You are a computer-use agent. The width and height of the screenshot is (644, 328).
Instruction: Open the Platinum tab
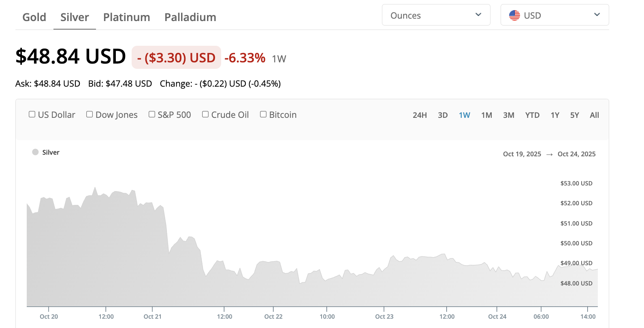click(x=126, y=17)
